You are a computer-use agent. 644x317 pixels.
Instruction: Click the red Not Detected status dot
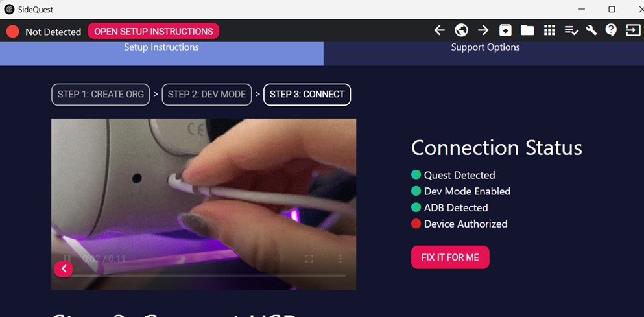(x=13, y=32)
